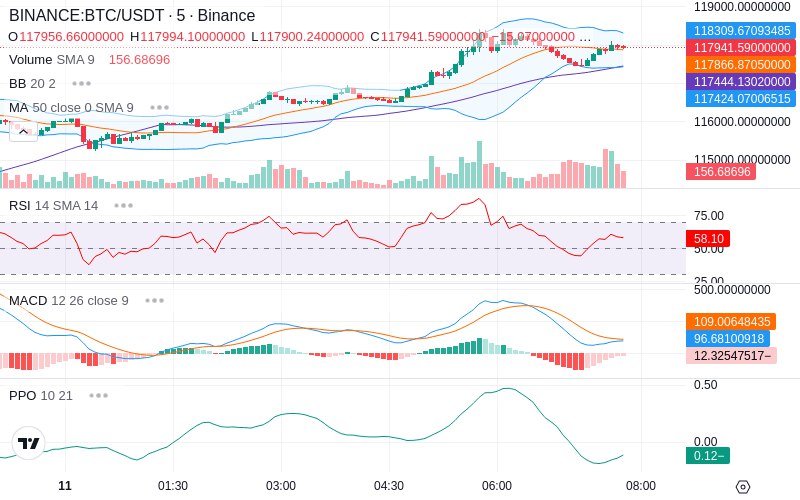Click the volume value label 156.68696 on axis
Viewport: 800px width, 500px height.
point(721,171)
